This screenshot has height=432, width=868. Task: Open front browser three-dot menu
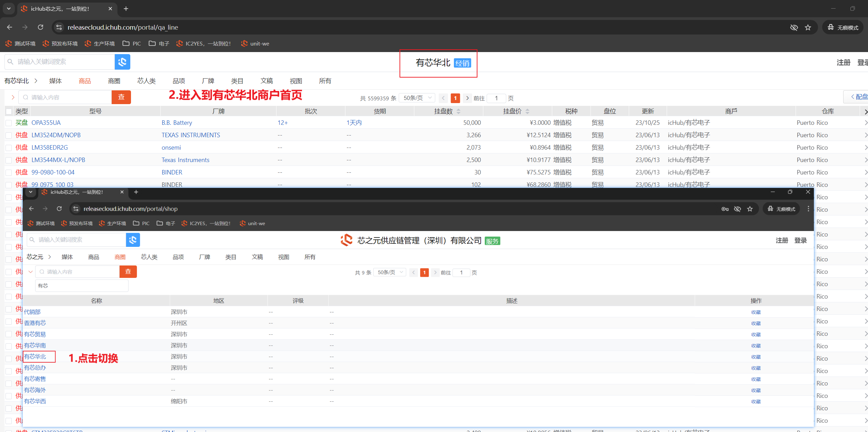[808, 209]
